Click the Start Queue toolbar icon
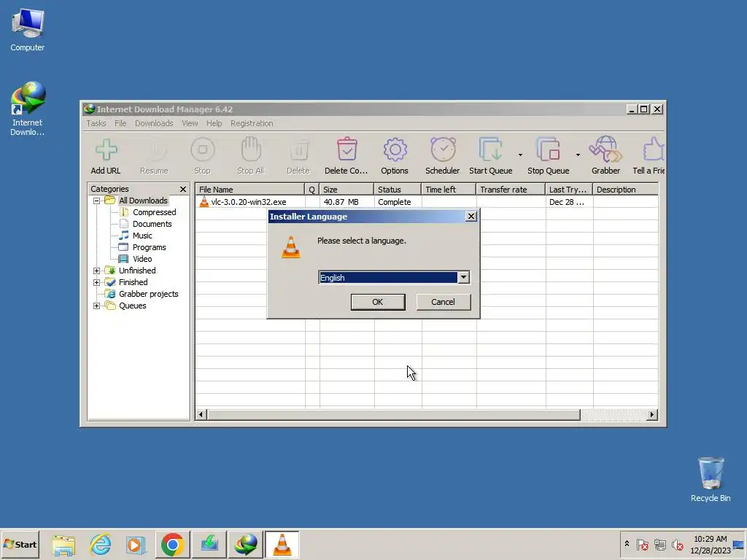The image size is (747, 560). click(x=491, y=149)
